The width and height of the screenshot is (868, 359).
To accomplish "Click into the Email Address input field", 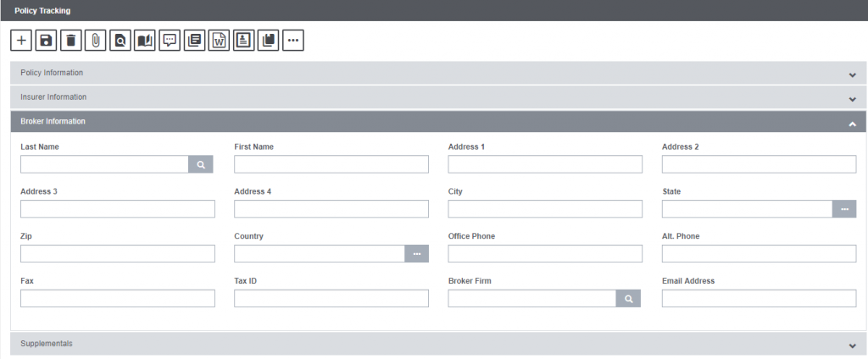I will coord(759,298).
